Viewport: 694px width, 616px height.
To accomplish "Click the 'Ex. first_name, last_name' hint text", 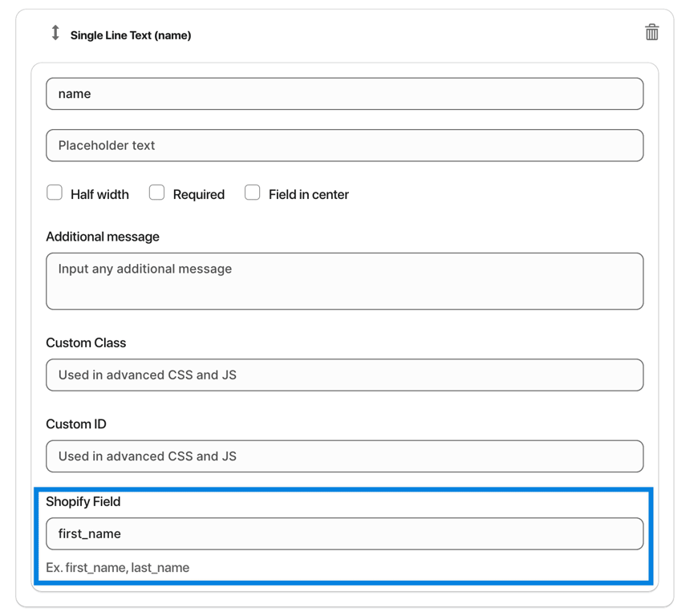I will pyautogui.click(x=118, y=568).
